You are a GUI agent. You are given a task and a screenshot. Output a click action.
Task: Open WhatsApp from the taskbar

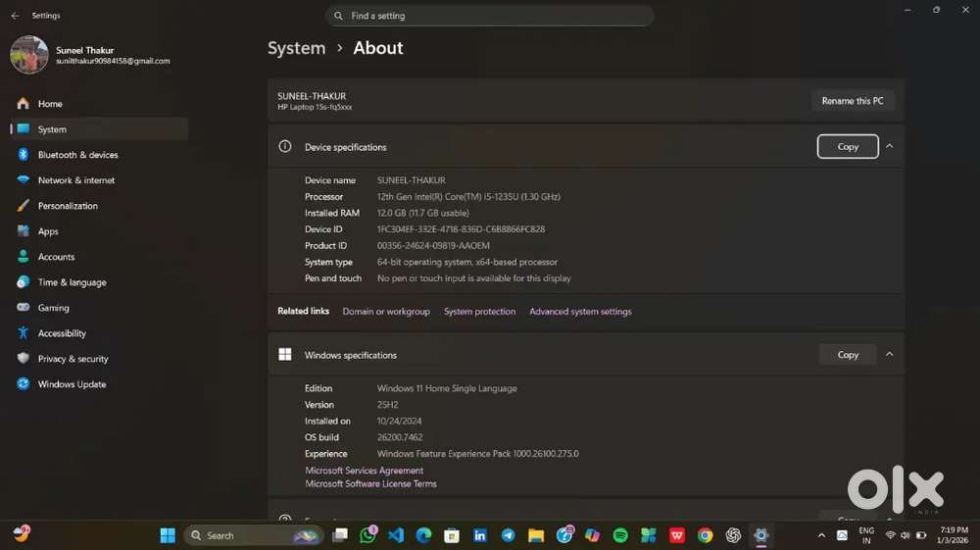pyautogui.click(x=368, y=535)
